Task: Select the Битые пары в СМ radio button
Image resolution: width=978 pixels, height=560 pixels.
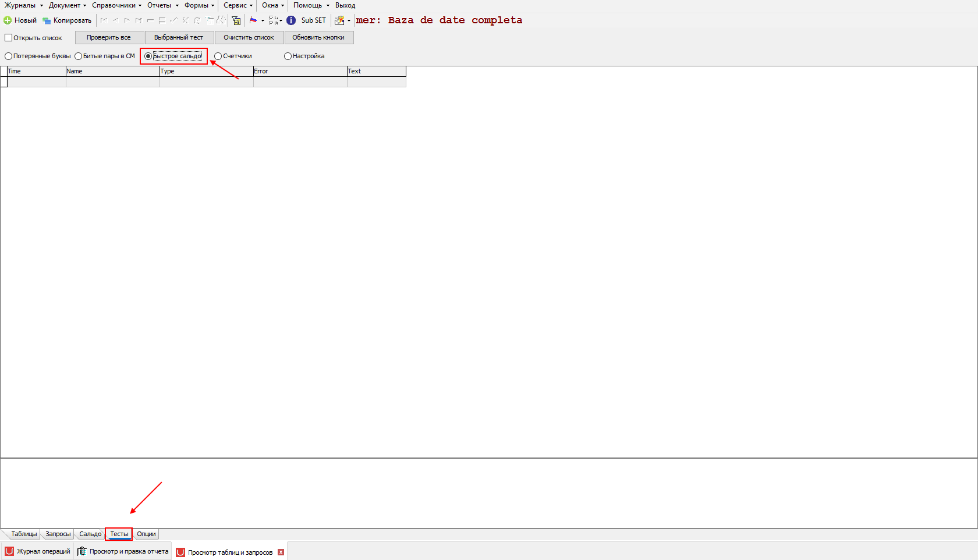Action: pyautogui.click(x=78, y=56)
